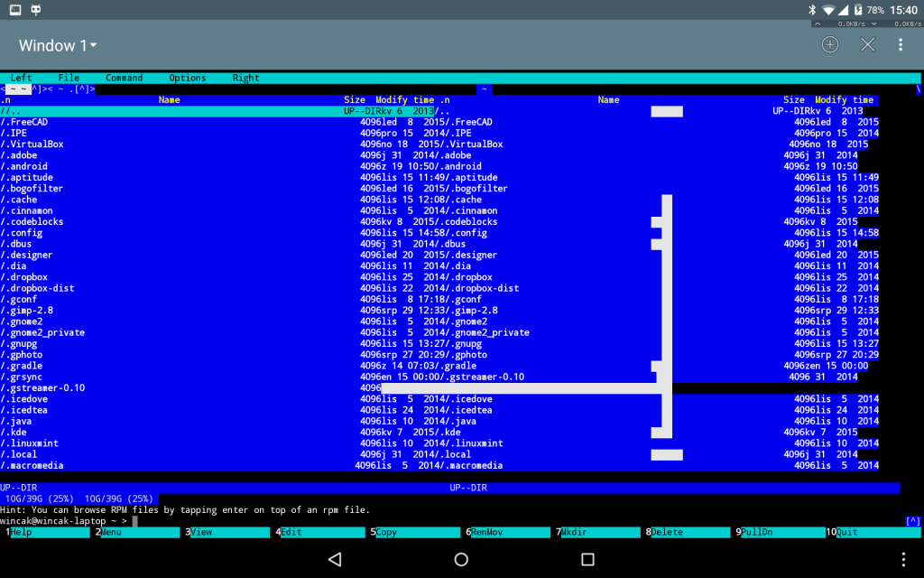Close Window 1 with the X icon
Screen dimensions: 924x578
867,44
